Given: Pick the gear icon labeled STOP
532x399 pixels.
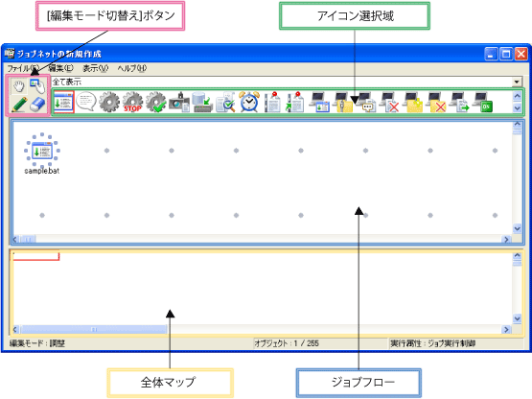Looking at the screenshot, I should point(132,102).
